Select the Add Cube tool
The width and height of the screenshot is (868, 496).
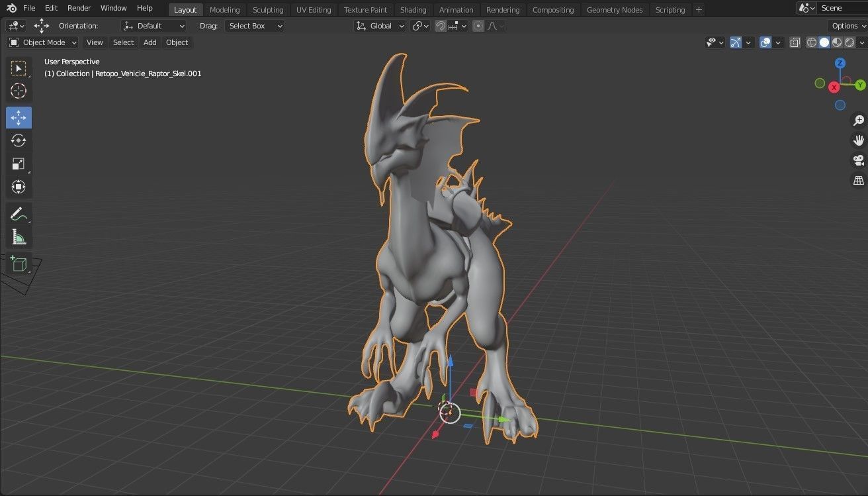[19, 264]
